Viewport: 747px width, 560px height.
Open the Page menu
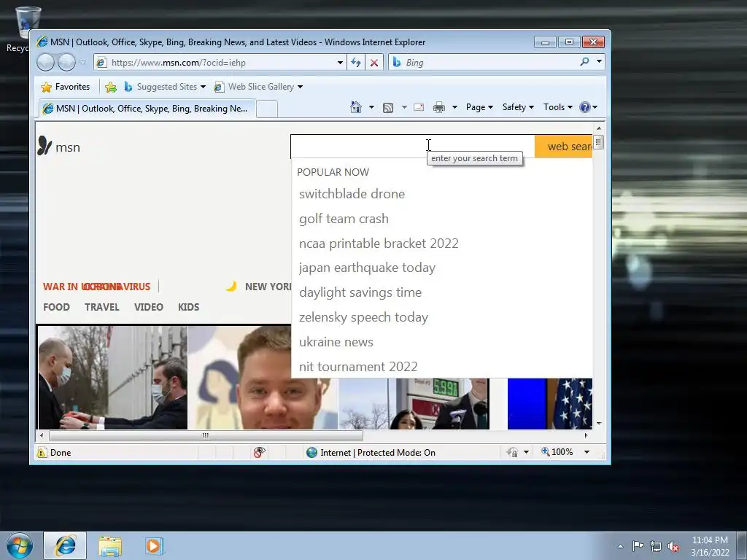pos(479,107)
